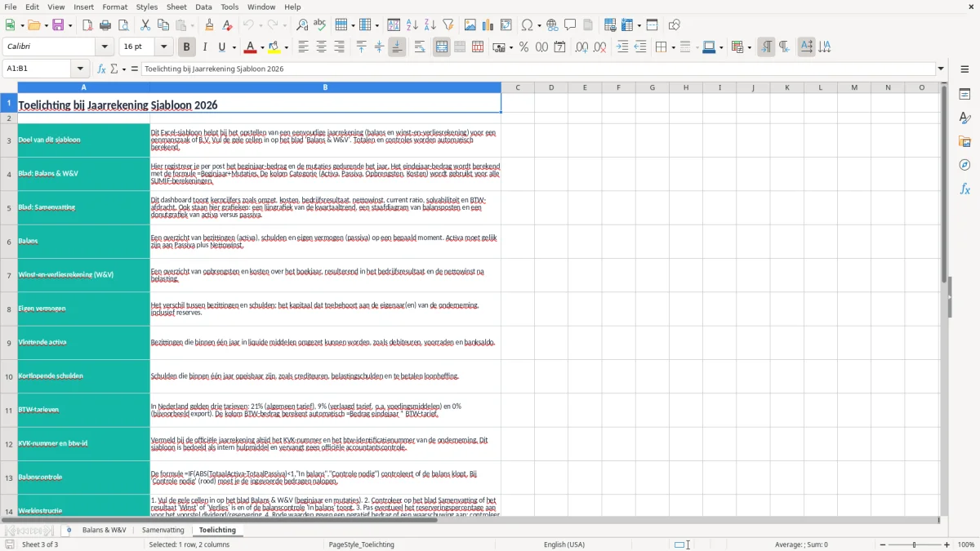Click the Select Function sigma button

click(114, 69)
